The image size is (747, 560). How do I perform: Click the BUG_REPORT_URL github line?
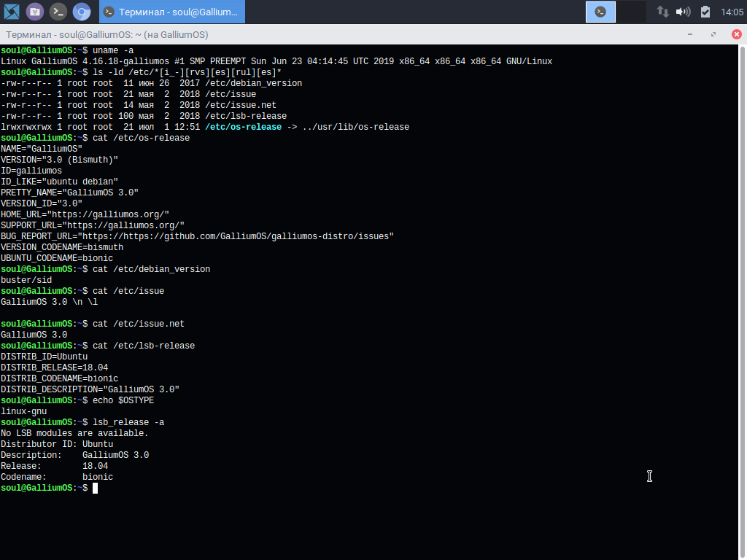tap(197, 237)
